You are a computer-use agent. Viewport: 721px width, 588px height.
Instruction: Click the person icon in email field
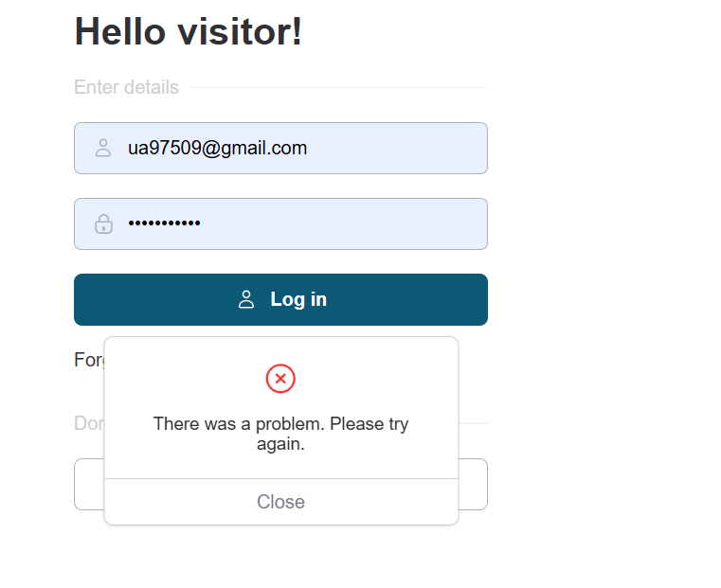point(103,149)
